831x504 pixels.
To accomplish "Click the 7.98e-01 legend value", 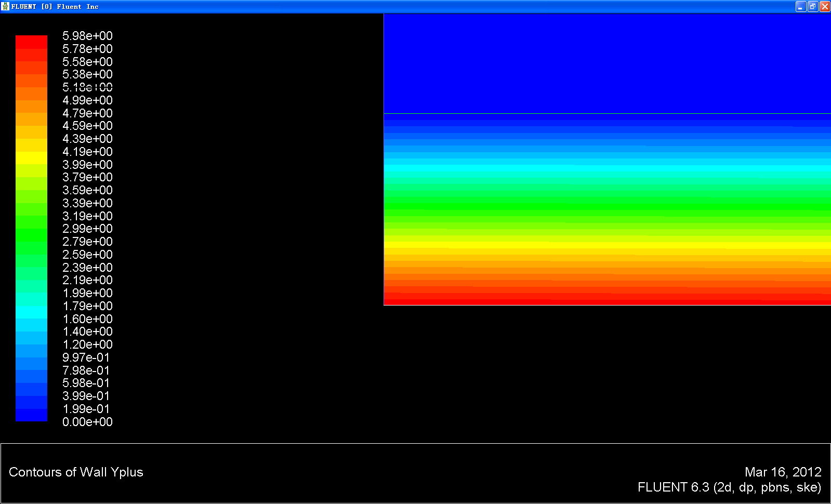I will click(x=86, y=370).
